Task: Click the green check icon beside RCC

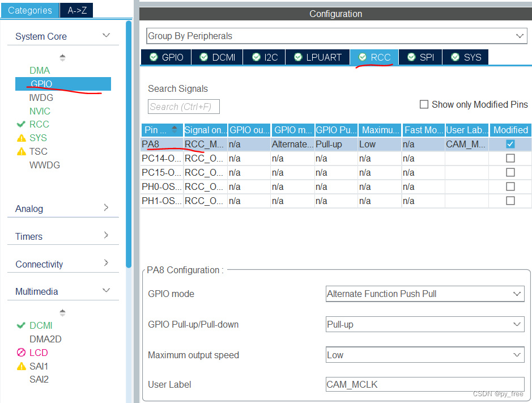Action: click(x=21, y=124)
